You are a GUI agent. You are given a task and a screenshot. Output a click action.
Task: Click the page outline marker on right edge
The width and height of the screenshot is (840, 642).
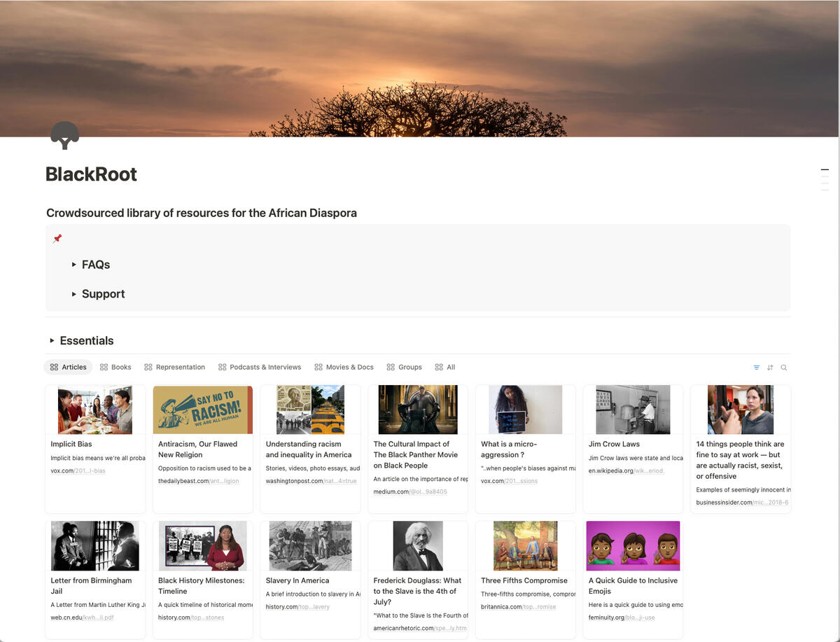825,170
